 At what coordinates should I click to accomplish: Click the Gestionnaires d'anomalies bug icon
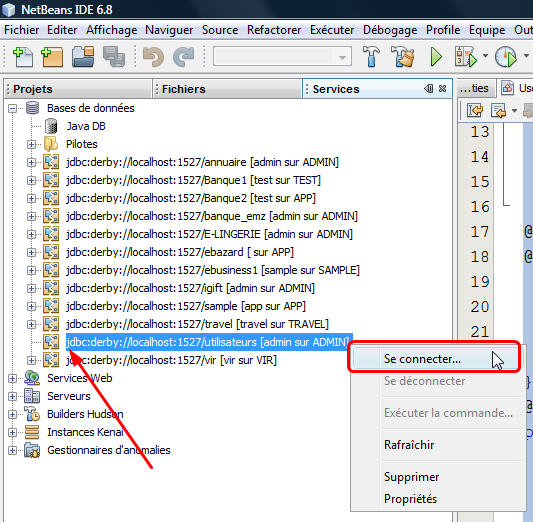click(x=32, y=450)
